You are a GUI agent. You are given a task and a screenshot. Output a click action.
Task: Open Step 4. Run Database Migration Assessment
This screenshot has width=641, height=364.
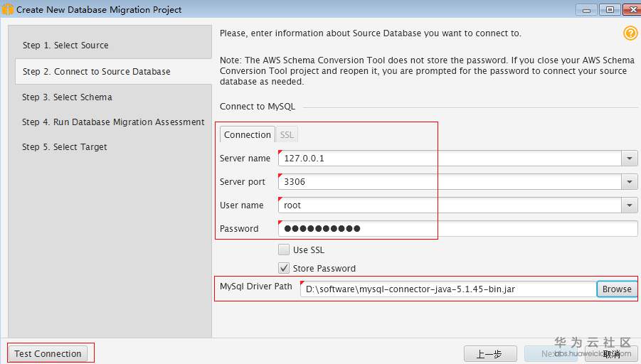pyautogui.click(x=113, y=122)
